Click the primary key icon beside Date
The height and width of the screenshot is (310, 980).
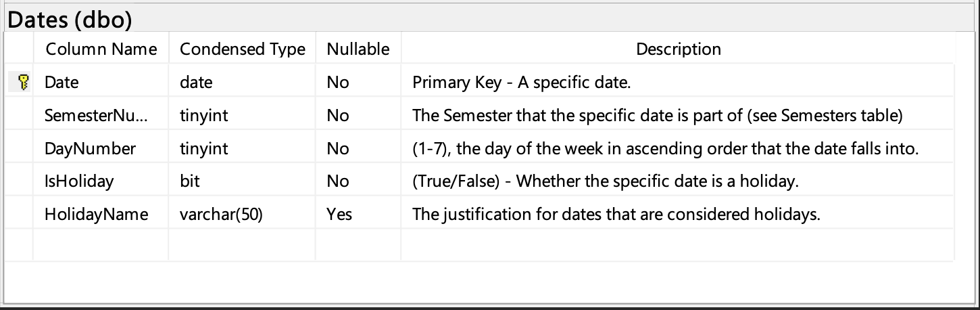point(22,83)
